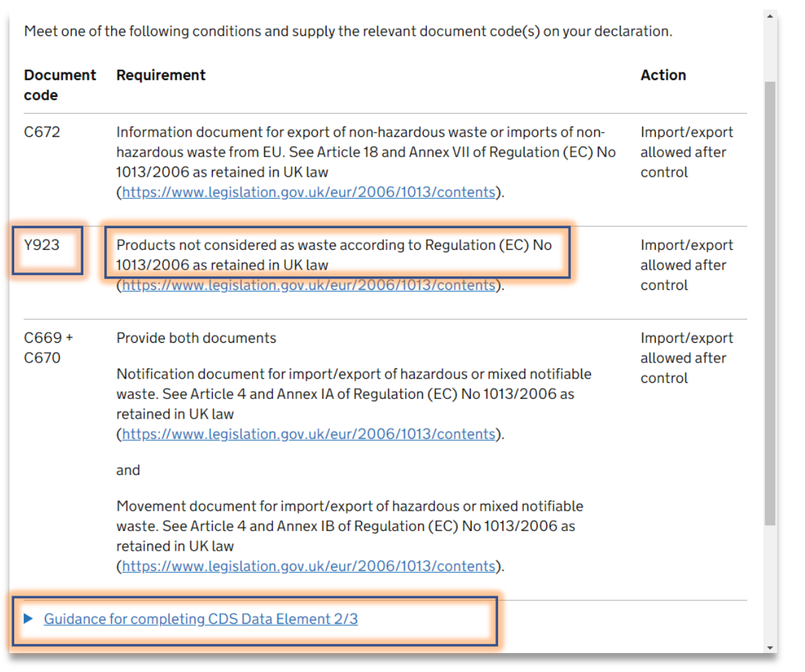This screenshot has height=672, width=805.
Task: Click the Provide both documents text
Action: (x=196, y=337)
